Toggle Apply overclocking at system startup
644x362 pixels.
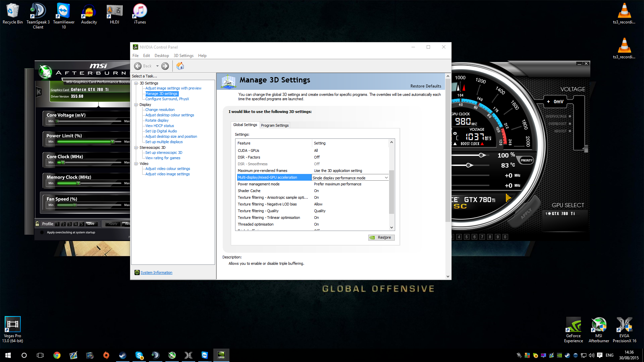pos(42,232)
